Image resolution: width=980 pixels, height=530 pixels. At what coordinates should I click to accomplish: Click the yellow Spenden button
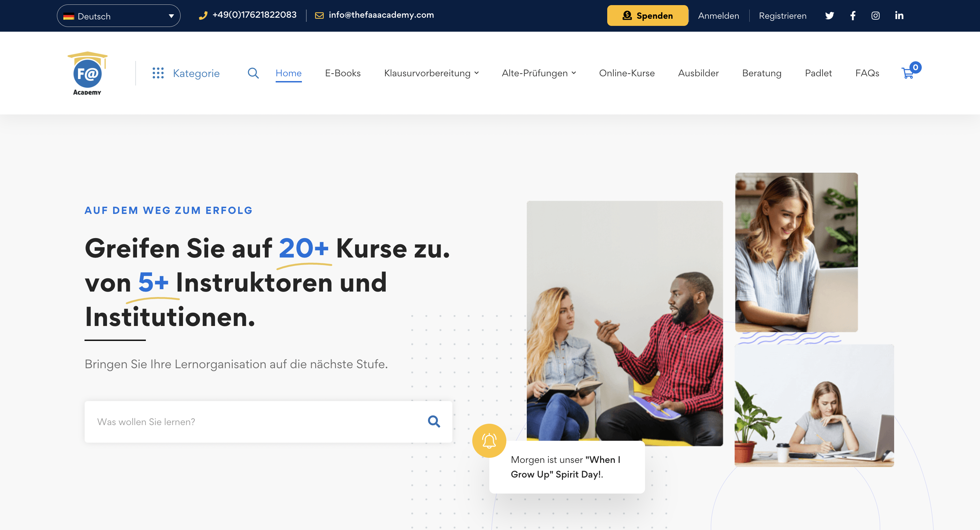click(647, 16)
